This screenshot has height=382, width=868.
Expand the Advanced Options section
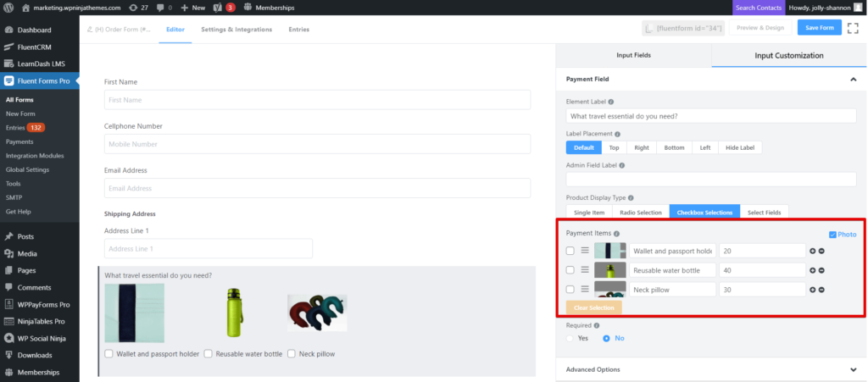pos(711,369)
